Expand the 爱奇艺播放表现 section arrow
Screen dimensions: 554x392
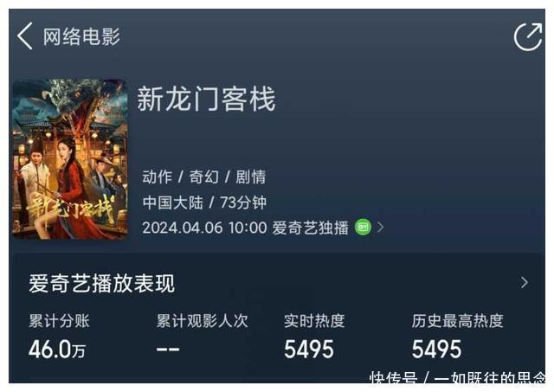click(x=525, y=282)
